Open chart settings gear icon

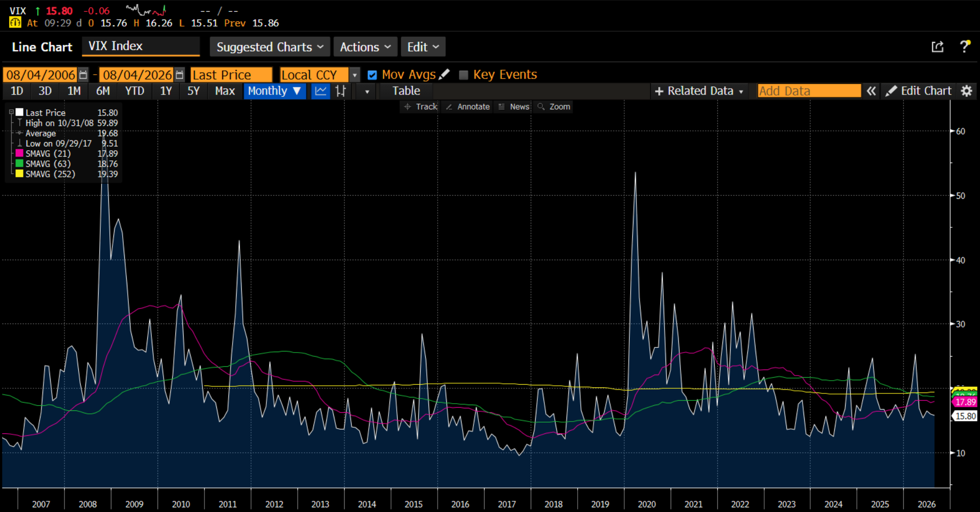(966, 91)
